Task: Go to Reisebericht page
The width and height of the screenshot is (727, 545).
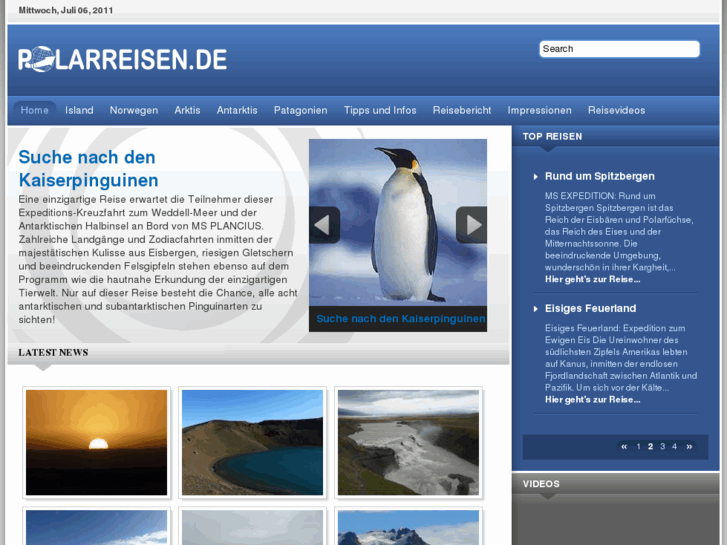Action: [x=462, y=110]
